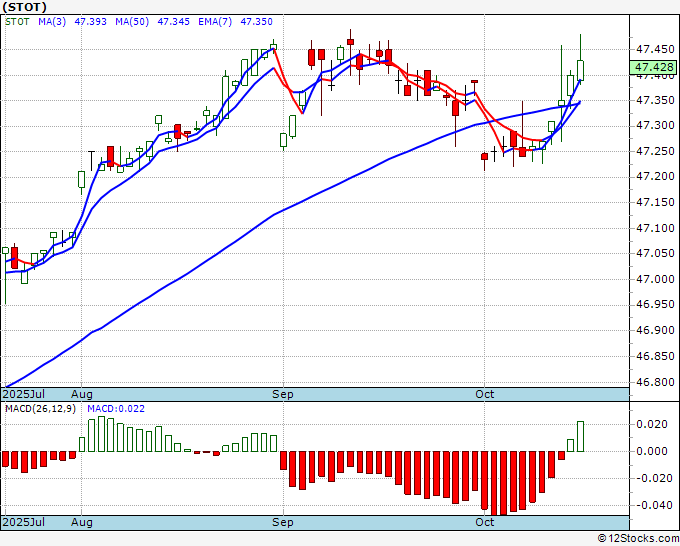
Task: Click the MA(3) legend label
Action: click(x=52, y=22)
